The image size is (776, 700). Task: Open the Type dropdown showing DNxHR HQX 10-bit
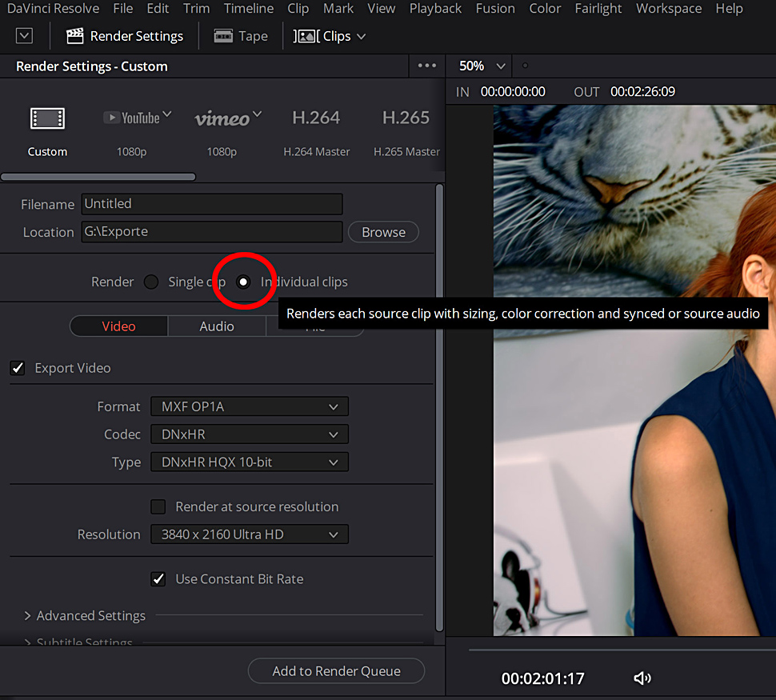250,462
